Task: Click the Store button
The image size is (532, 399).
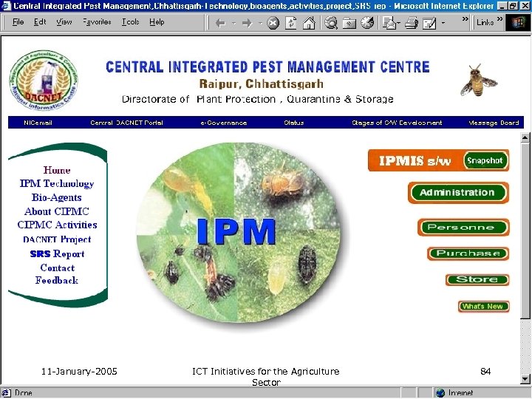Action: pyautogui.click(x=477, y=279)
